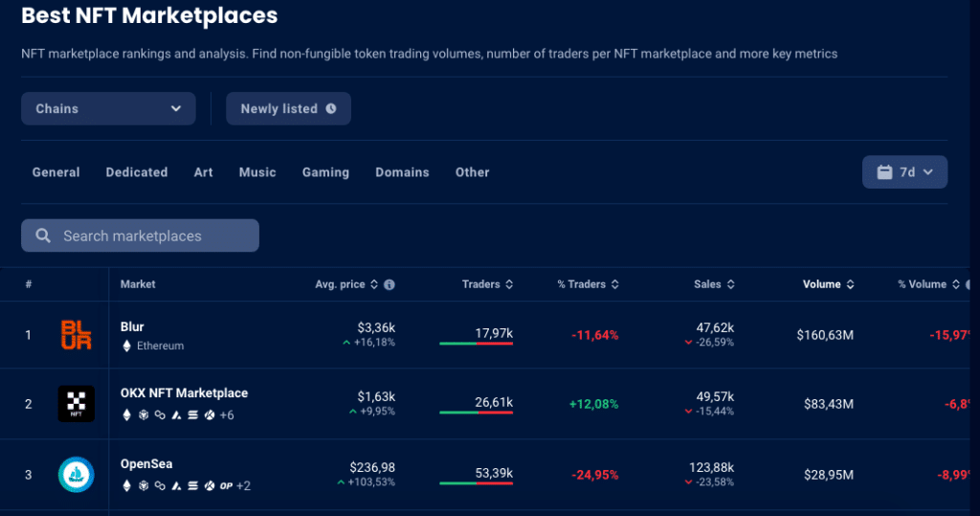
Task: Expand +6 more chains for OKX
Action: (x=227, y=415)
